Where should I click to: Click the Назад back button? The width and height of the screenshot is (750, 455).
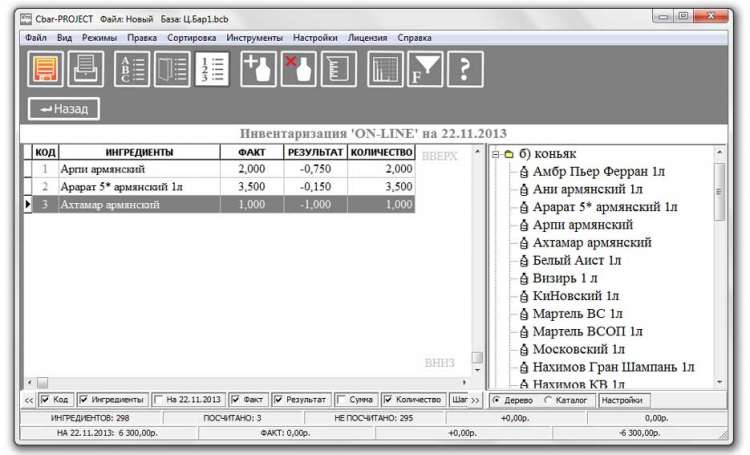[64, 109]
